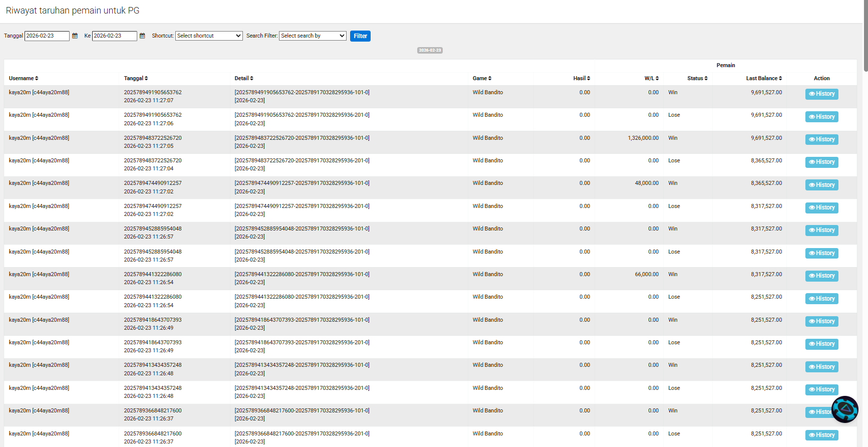Select page title Riwayat taruhan pemain untuk PG
868x447 pixels.
(x=73, y=11)
